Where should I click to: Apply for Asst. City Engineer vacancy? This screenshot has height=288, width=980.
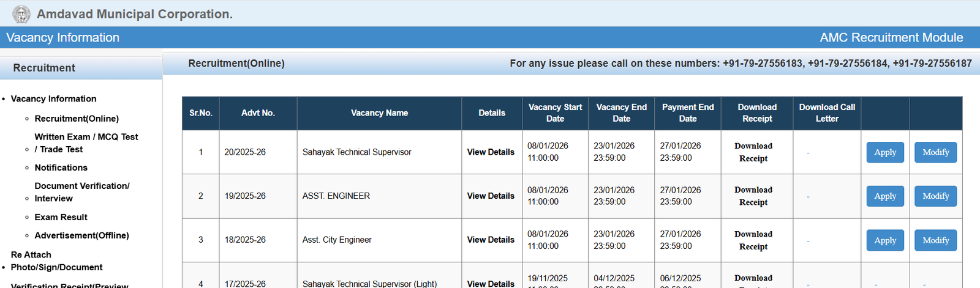885,240
